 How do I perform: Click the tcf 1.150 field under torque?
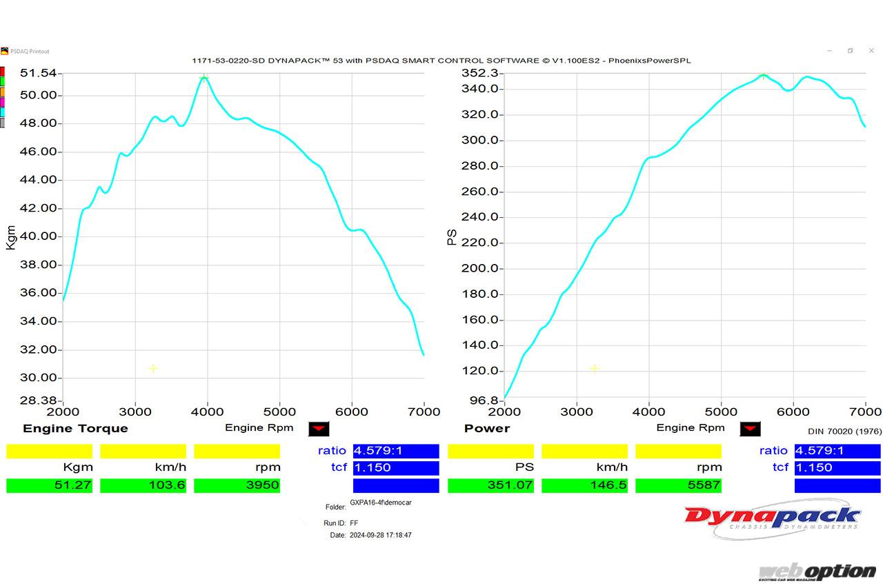(x=396, y=468)
